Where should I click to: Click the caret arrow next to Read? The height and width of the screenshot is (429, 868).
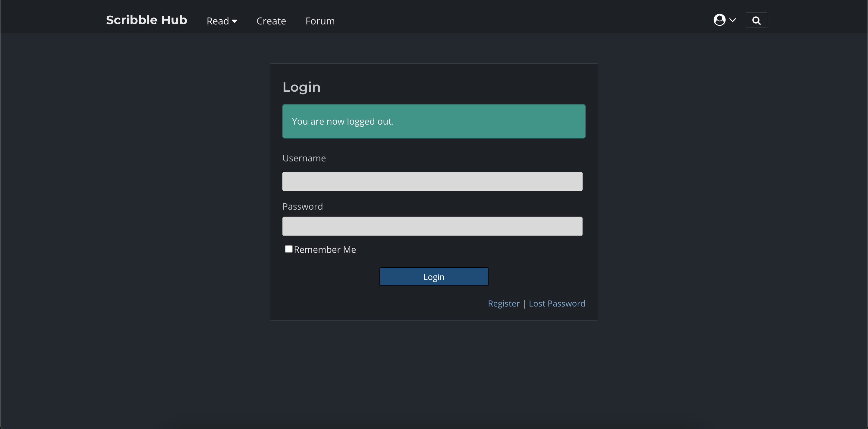[x=234, y=21]
